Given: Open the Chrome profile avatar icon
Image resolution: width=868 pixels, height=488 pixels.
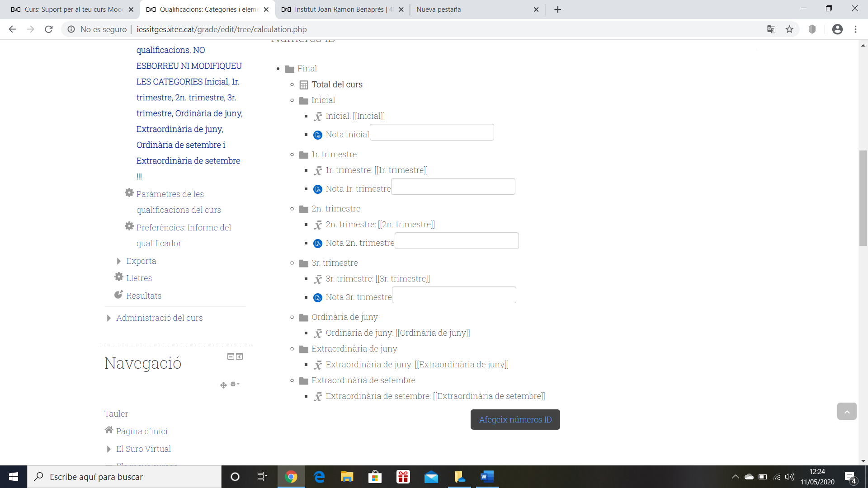Looking at the screenshot, I should click(837, 29).
